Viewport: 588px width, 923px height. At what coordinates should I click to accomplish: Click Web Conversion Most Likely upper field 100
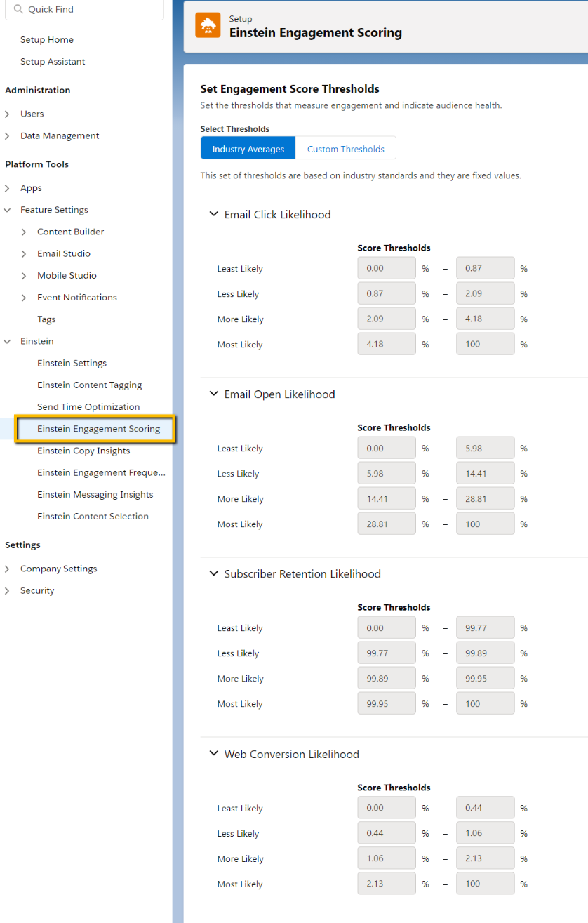pyautogui.click(x=486, y=884)
